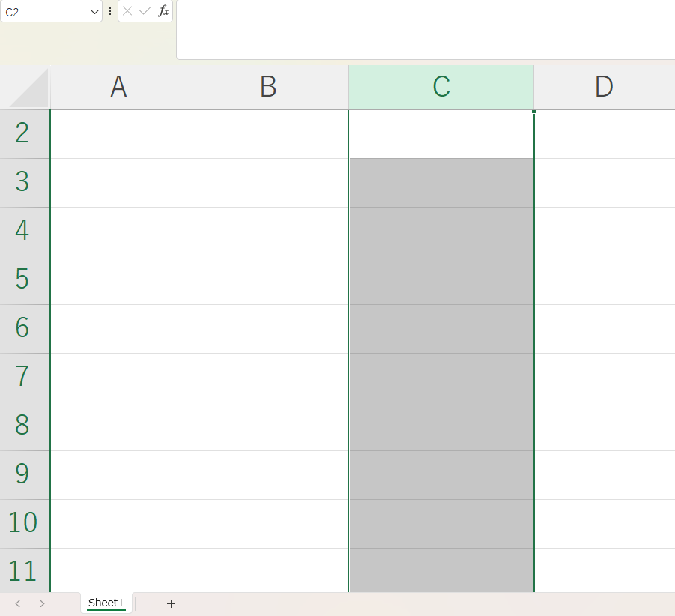Screen dimensions: 675x616
Task: Select the column D header
Action: point(604,88)
